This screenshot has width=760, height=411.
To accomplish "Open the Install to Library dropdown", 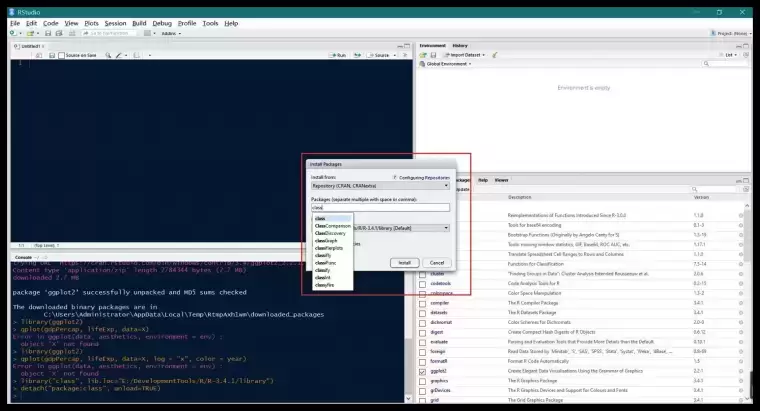I will 401,228.
